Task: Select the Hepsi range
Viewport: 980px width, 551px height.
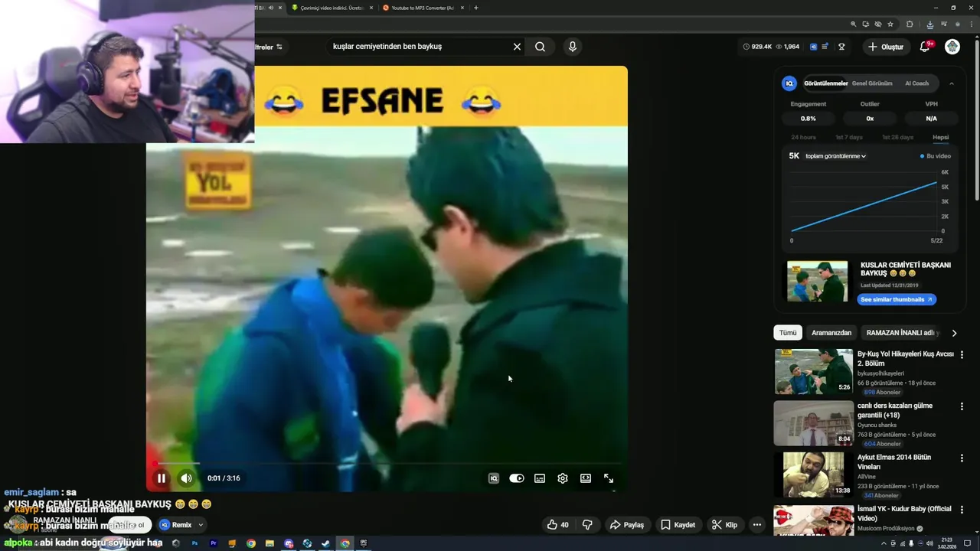Action: 940,137
